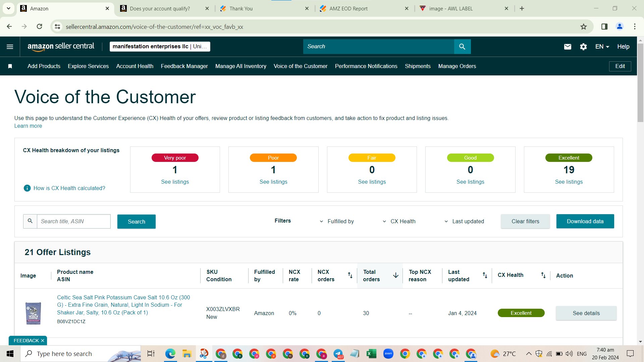Open the Chrome three-dot menu

tap(635, 26)
